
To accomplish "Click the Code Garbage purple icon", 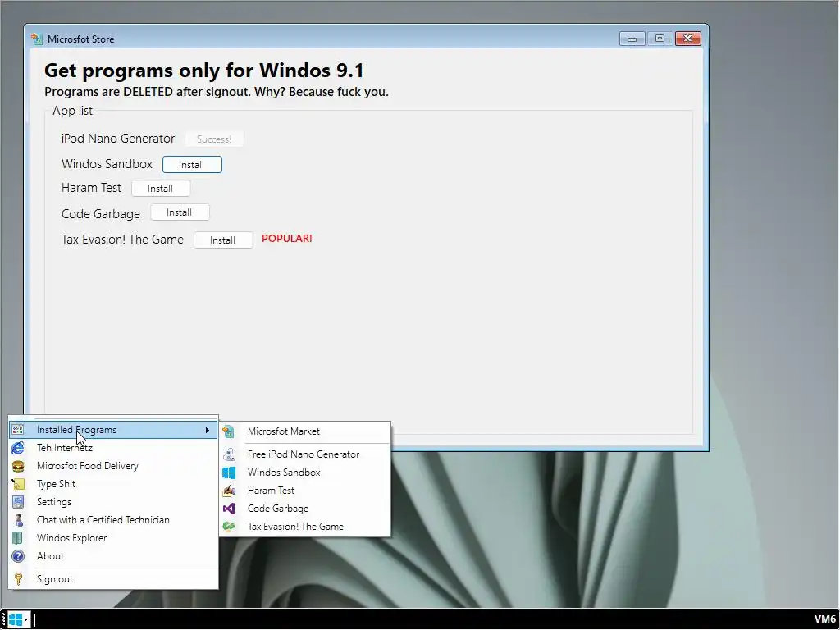I will point(229,509).
